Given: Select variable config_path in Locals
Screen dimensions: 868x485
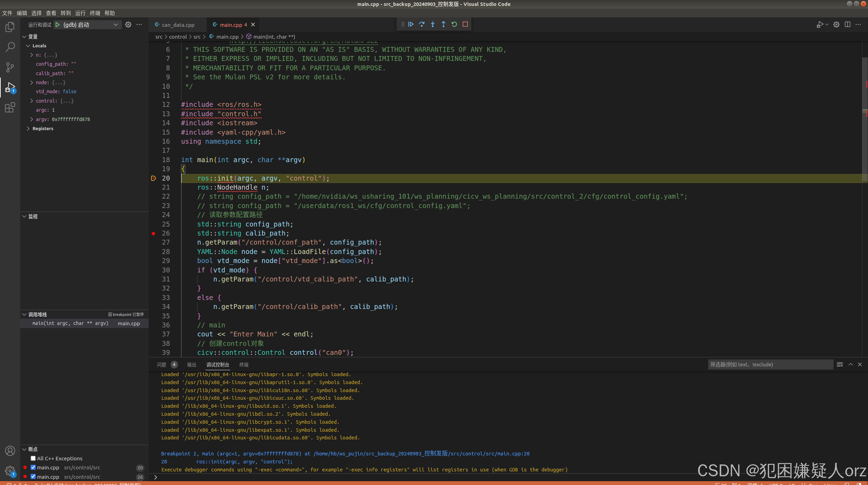Looking at the screenshot, I should tap(56, 64).
